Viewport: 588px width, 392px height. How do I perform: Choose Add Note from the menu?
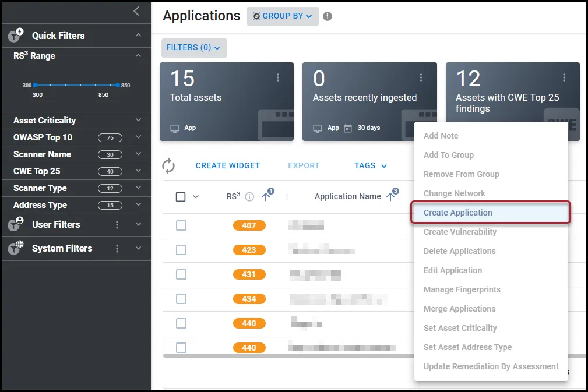(491, 136)
